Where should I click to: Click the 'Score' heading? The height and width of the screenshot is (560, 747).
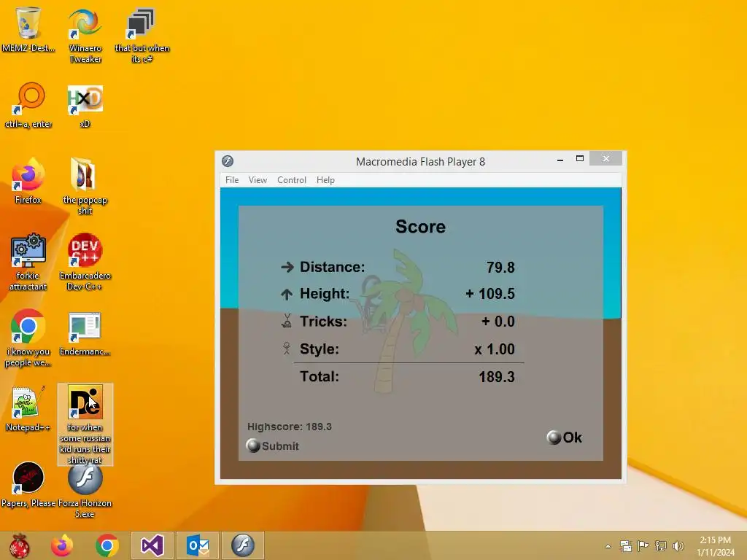(421, 227)
